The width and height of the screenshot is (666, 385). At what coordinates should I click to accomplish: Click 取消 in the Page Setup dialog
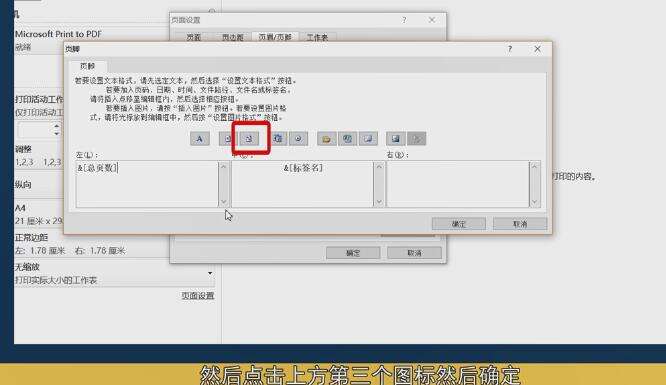point(414,253)
